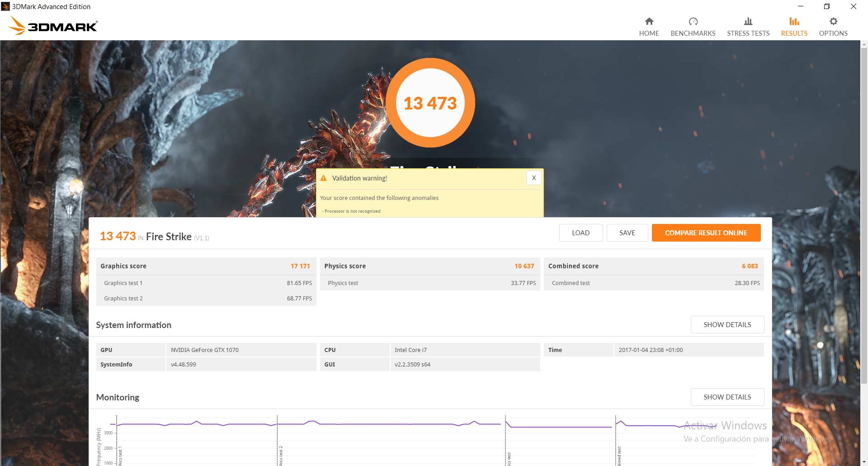Dismiss the Validation warning popup
The image size is (868, 466).
pyautogui.click(x=534, y=178)
